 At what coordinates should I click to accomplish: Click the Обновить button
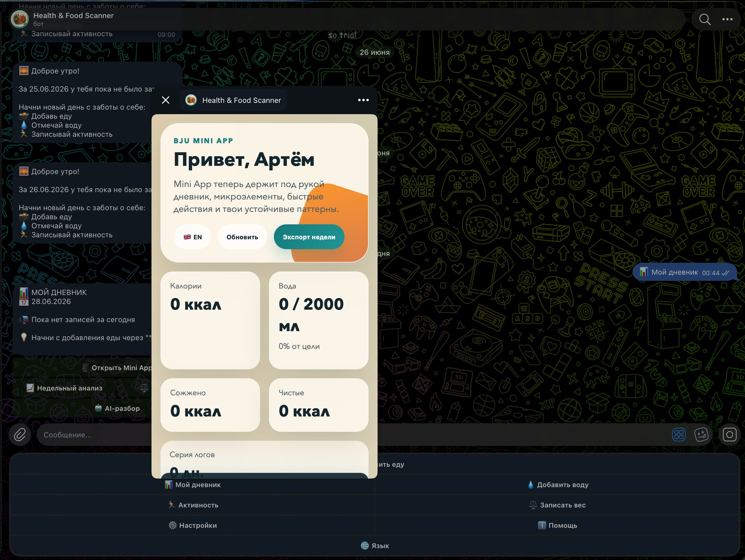coord(242,237)
